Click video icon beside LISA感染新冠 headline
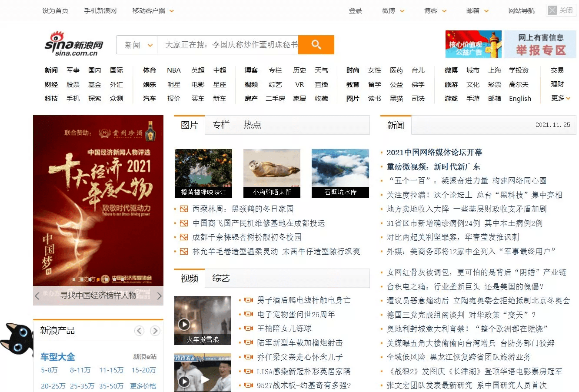 249,371
